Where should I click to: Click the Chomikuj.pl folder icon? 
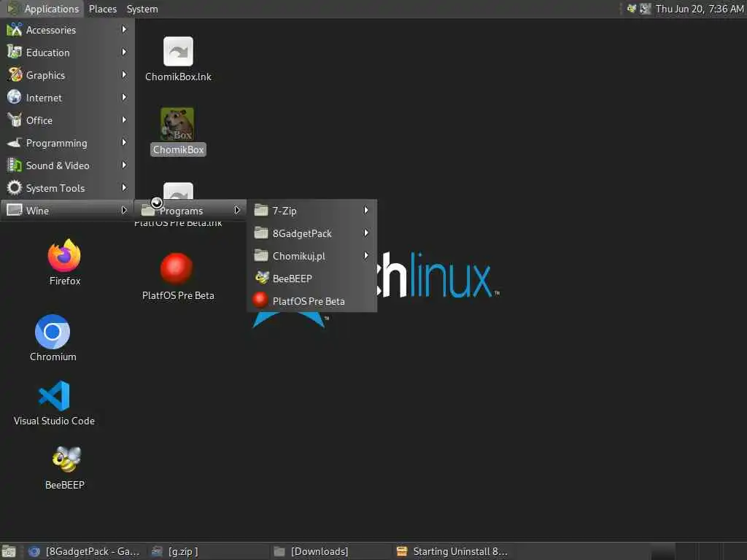[x=261, y=255]
